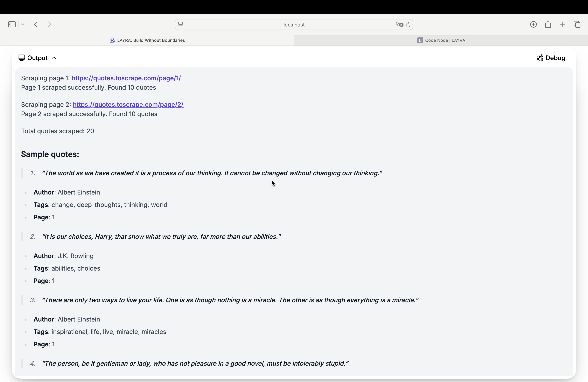Screen dimensions: 588x382
Task: Reload the localhost page
Action: point(408,25)
